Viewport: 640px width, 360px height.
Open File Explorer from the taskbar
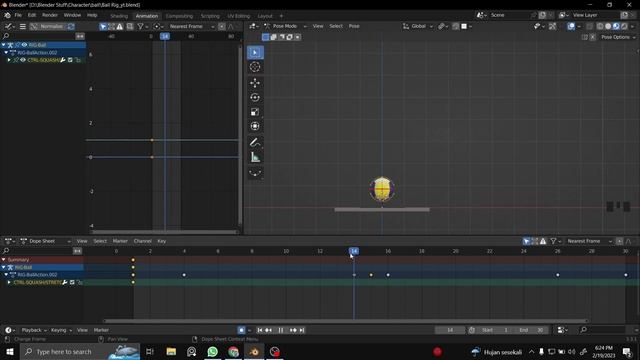171,351
